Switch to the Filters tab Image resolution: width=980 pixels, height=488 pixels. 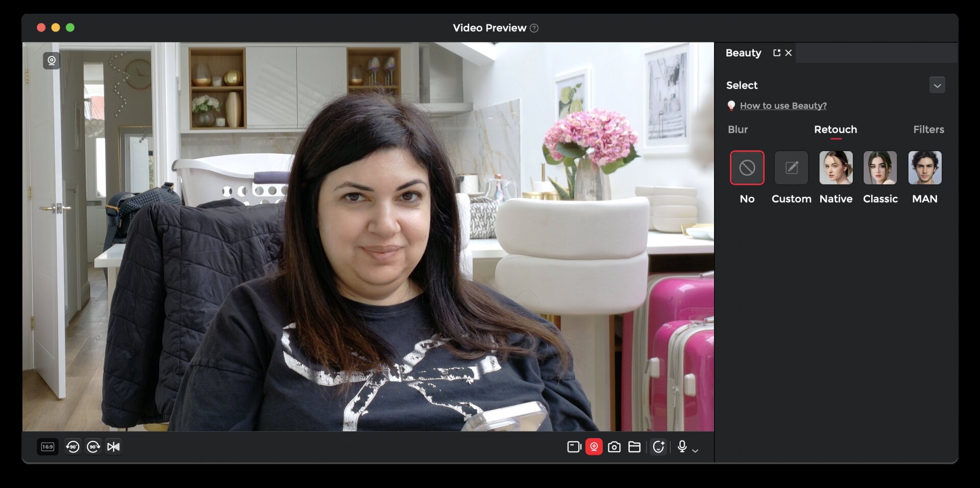(928, 130)
